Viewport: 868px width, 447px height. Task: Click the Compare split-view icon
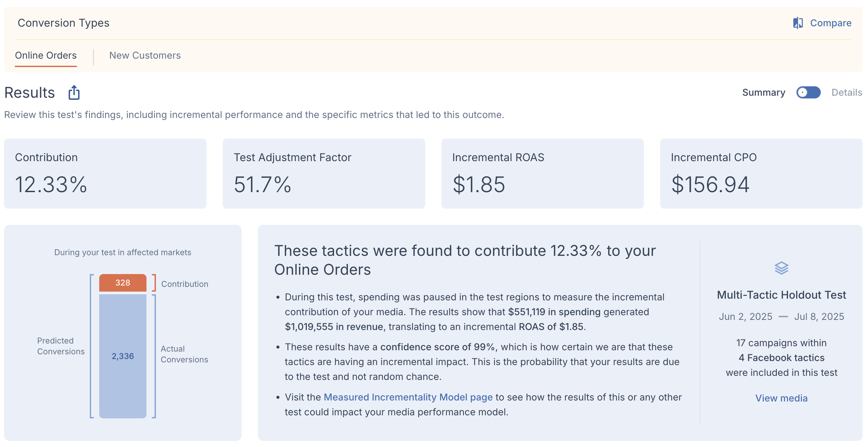tap(798, 23)
